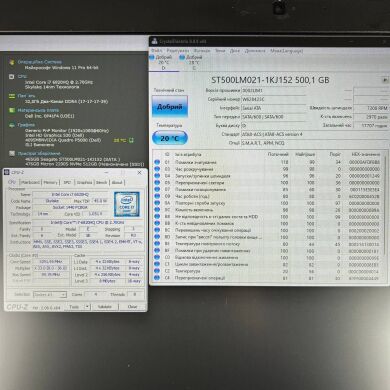Click the Dell Inc. motherboard line in Speccy
Image resolution: width=390 pixels, height=390 pixels.
point(50,116)
